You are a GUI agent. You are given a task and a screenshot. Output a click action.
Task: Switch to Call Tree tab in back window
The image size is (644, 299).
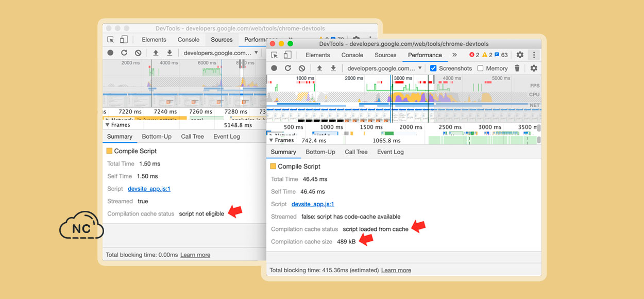pos(192,137)
